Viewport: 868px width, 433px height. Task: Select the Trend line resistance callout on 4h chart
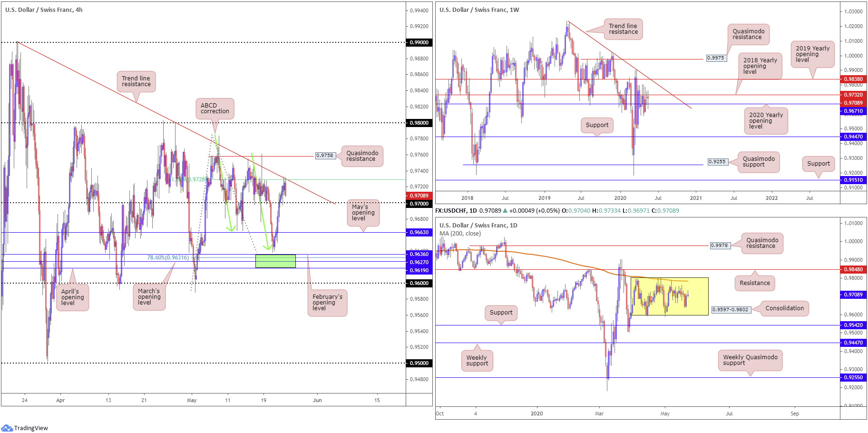(136, 81)
